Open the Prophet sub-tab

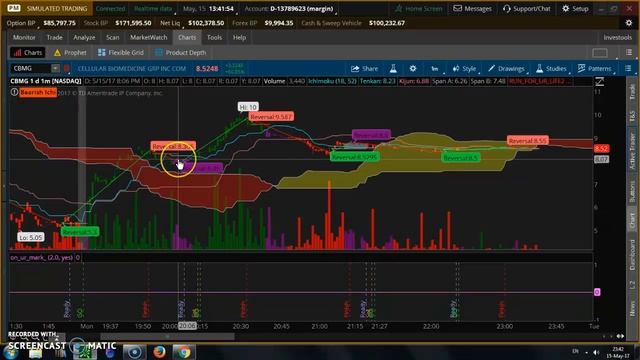pyautogui.click(x=70, y=53)
